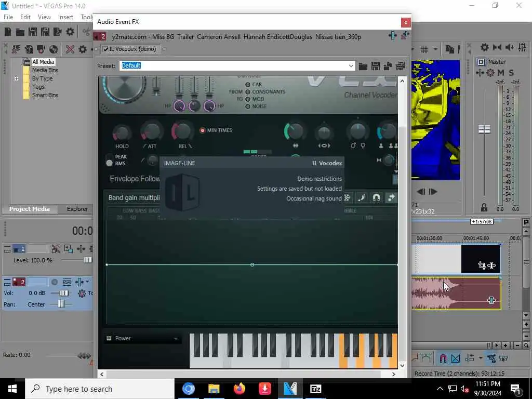The width and height of the screenshot is (532, 399).
Task: Select the CAR radio option
Action: (x=248, y=85)
